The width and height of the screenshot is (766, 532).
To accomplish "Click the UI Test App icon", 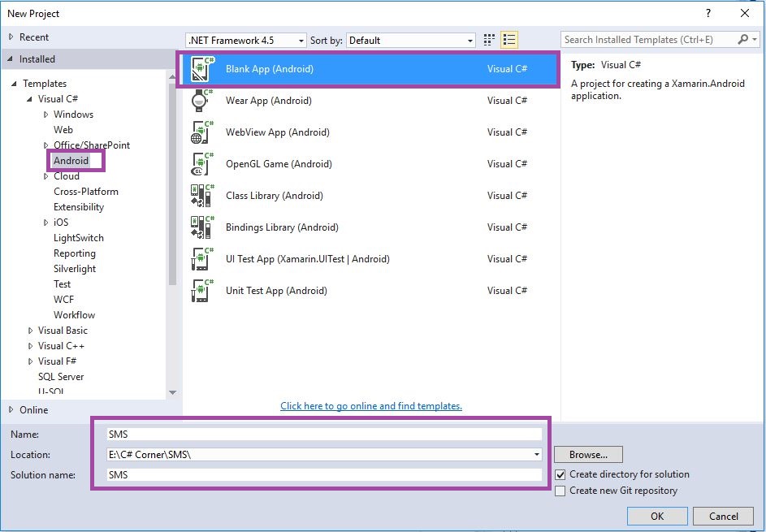I will coord(201,259).
